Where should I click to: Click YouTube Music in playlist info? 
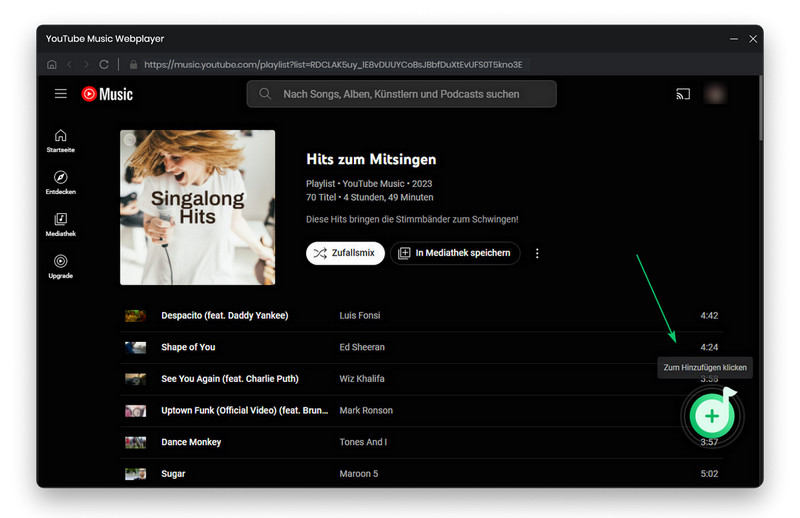pyautogui.click(x=373, y=184)
